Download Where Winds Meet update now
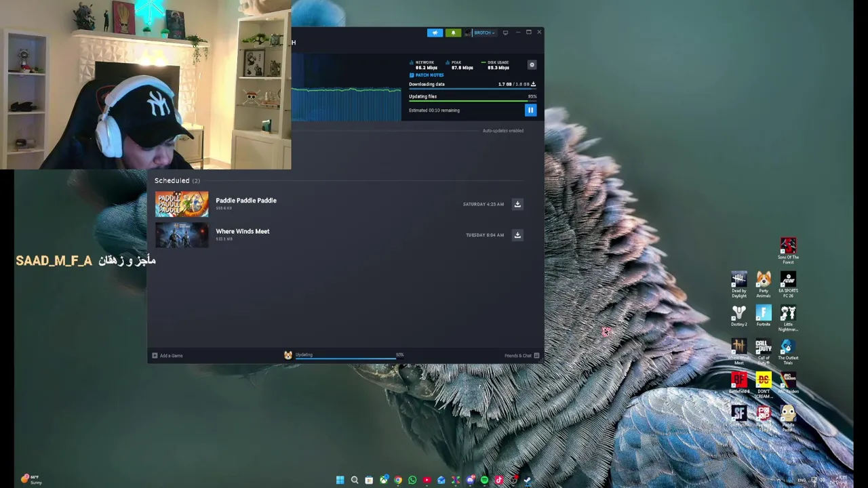868x488 pixels. point(517,235)
